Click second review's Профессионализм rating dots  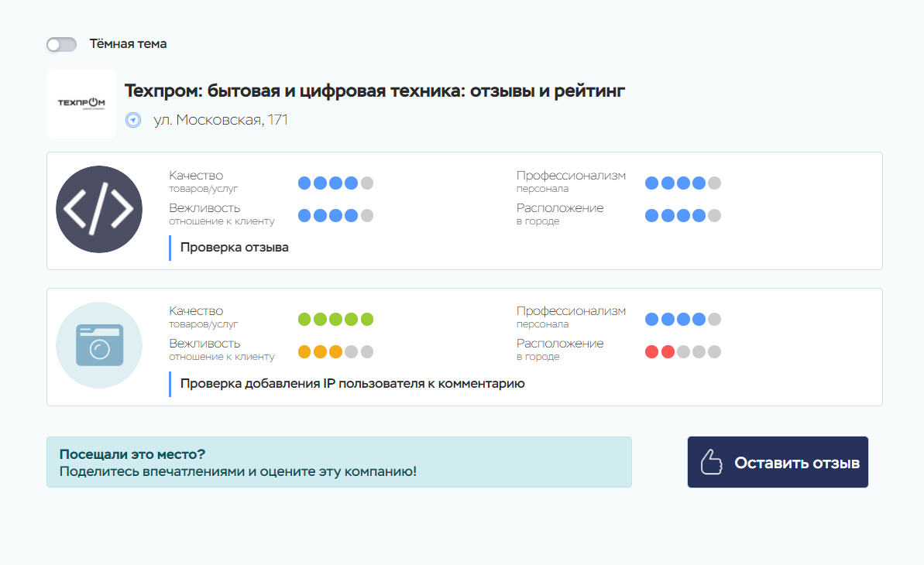tap(682, 319)
